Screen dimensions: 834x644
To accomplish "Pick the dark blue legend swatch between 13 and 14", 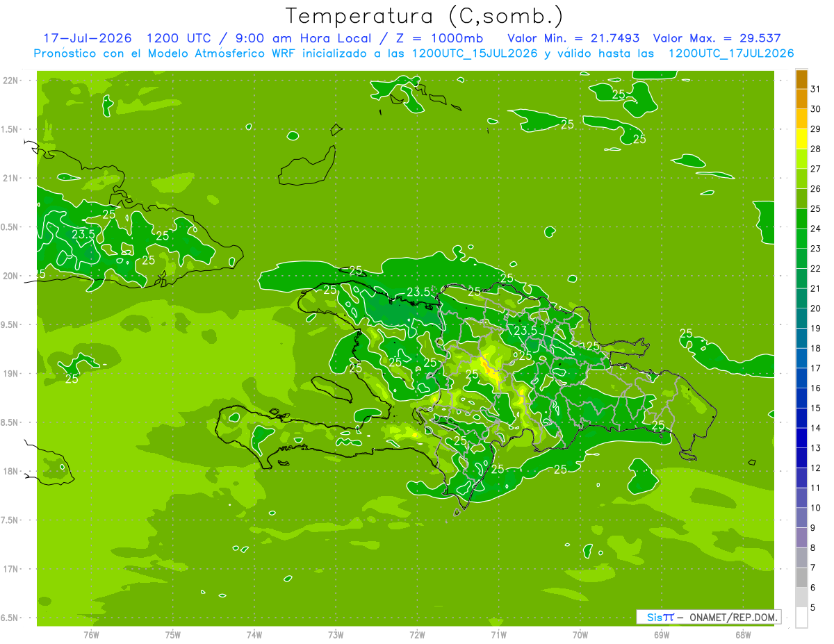I will (x=801, y=438).
